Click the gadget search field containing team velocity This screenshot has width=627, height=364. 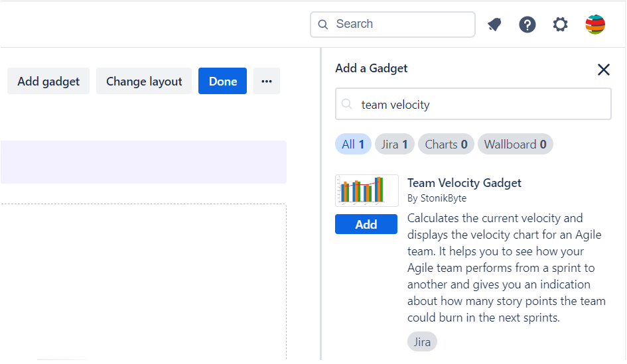[474, 104]
